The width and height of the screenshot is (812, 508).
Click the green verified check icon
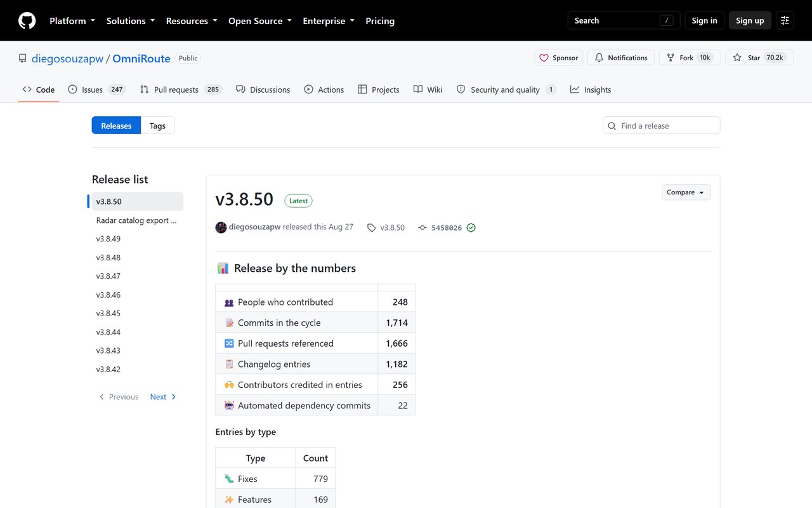click(471, 228)
